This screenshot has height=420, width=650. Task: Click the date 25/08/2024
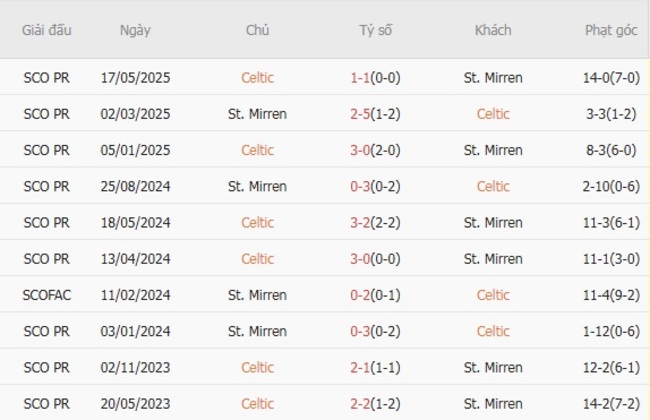pyautogui.click(x=136, y=186)
